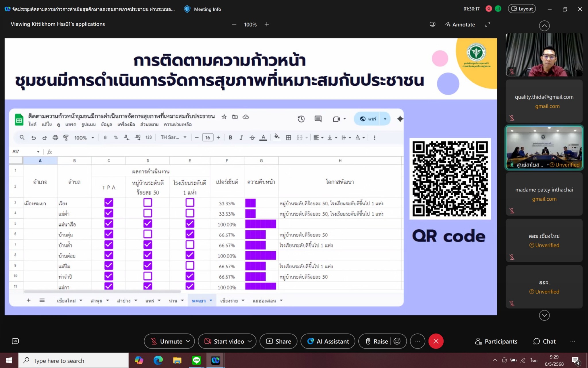Screen dimensions: 588x368
Task: Open the fill color bucket picker
Action: click(277, 137)
